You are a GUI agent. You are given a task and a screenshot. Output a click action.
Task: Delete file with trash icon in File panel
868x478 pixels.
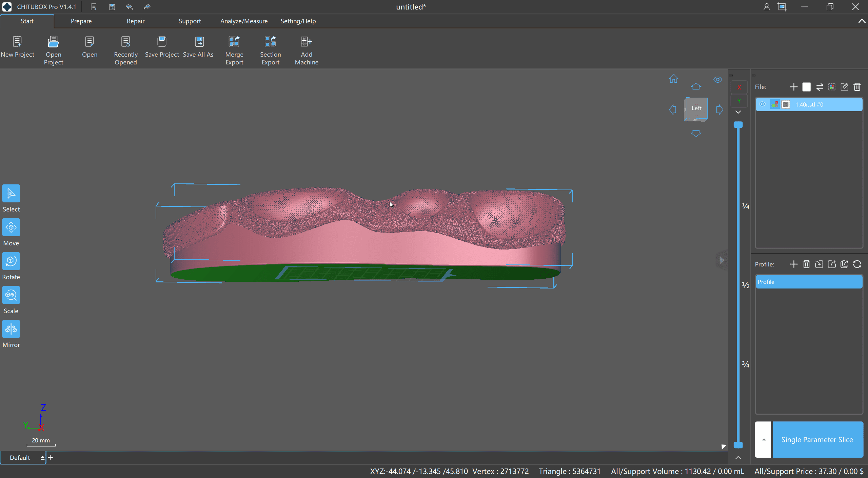pos(857,87)
